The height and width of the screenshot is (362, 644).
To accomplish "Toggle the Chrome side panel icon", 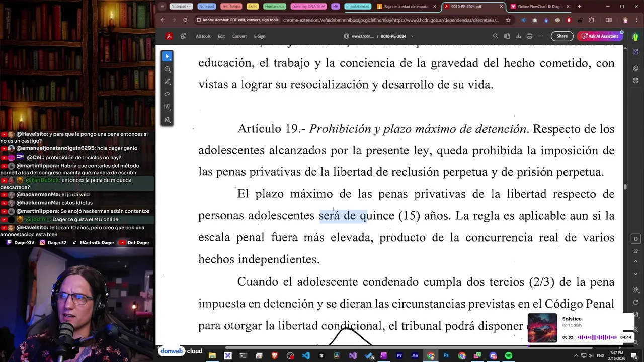I will [x=609, y=20].
